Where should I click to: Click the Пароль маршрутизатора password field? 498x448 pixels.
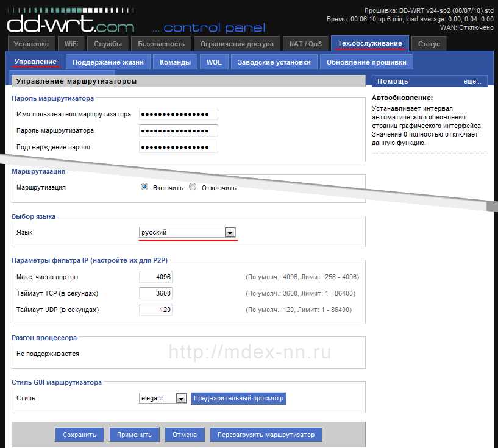[179, 131]
